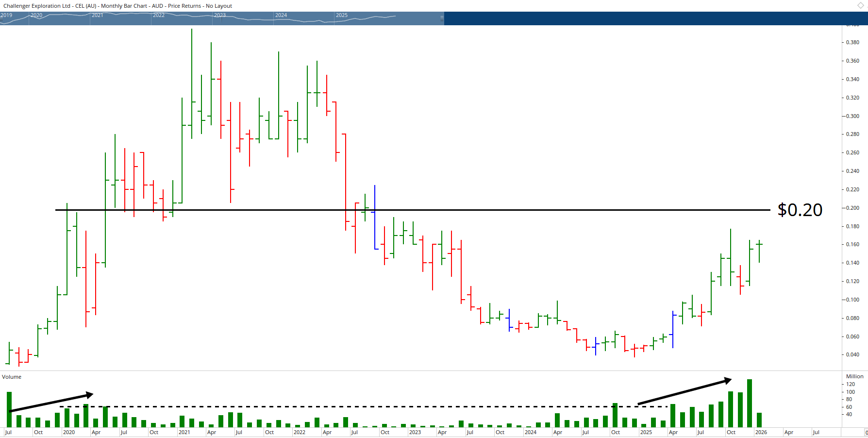Image resolution: width=868 pixels, height=438 pixels.
Task: Click the 2019 label in the navigator strip
Action: [5, 15]
